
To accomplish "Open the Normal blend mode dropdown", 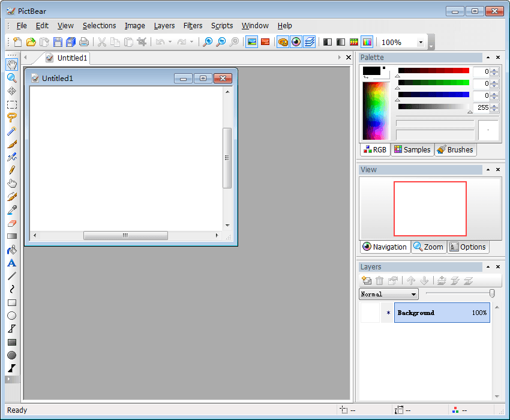I will [389, 294].
